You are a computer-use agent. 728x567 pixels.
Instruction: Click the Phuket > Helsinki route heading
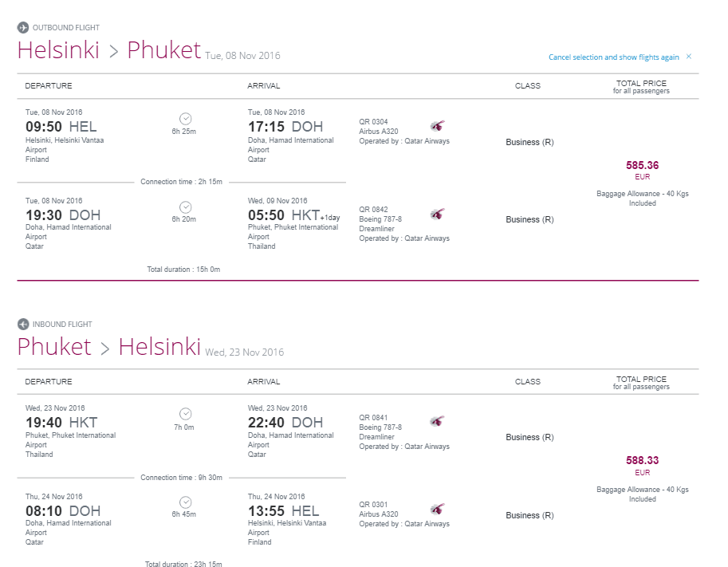pos(109,346)
